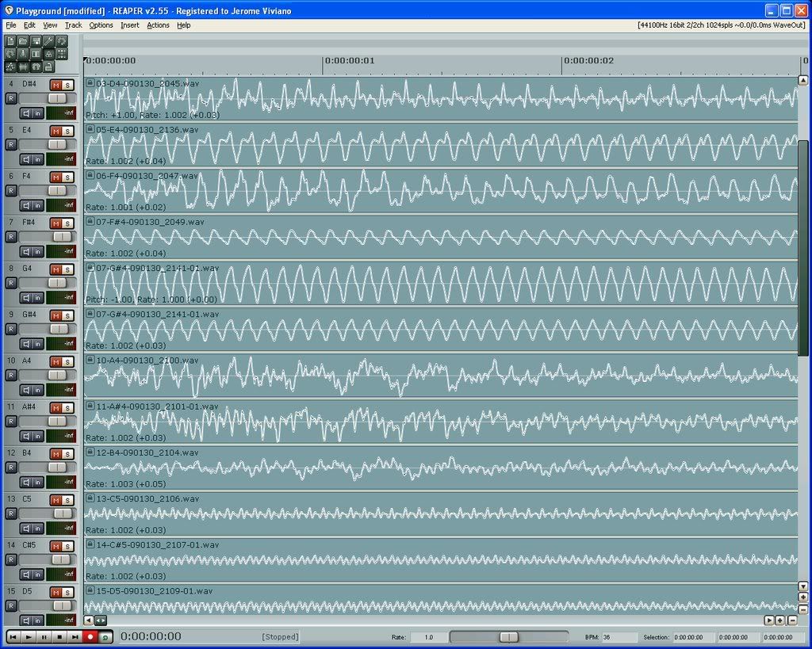Toggle the padlock locking icon in toolbar
The image size is (812, 649).
coord(48,67)
